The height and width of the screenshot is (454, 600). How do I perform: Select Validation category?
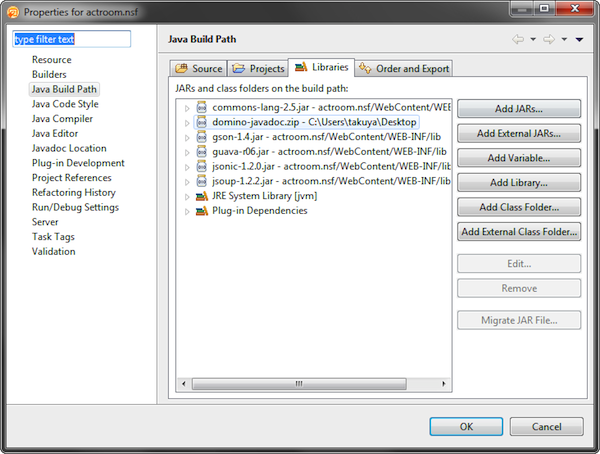click(54, 251)
